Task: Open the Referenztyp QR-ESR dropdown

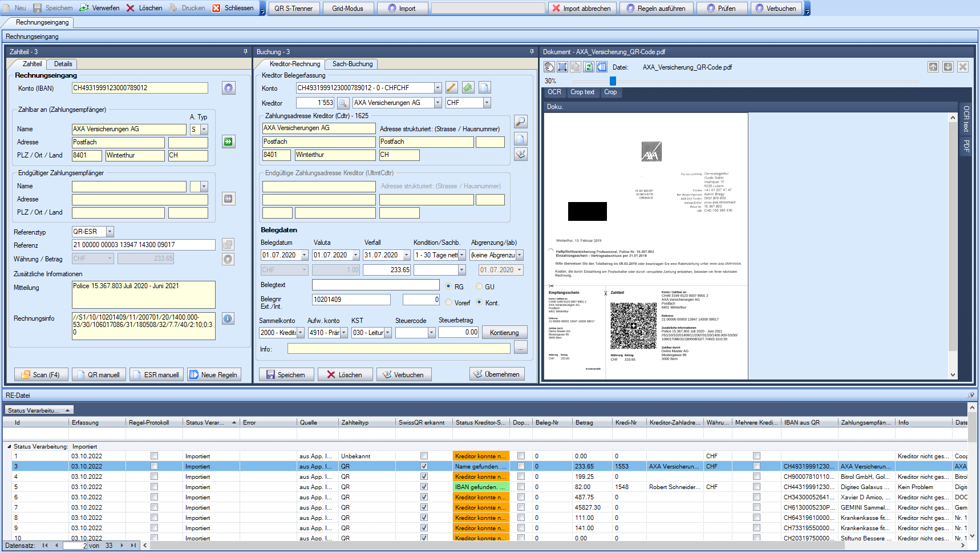Action: pyautogui.click(x=110, y=232)
